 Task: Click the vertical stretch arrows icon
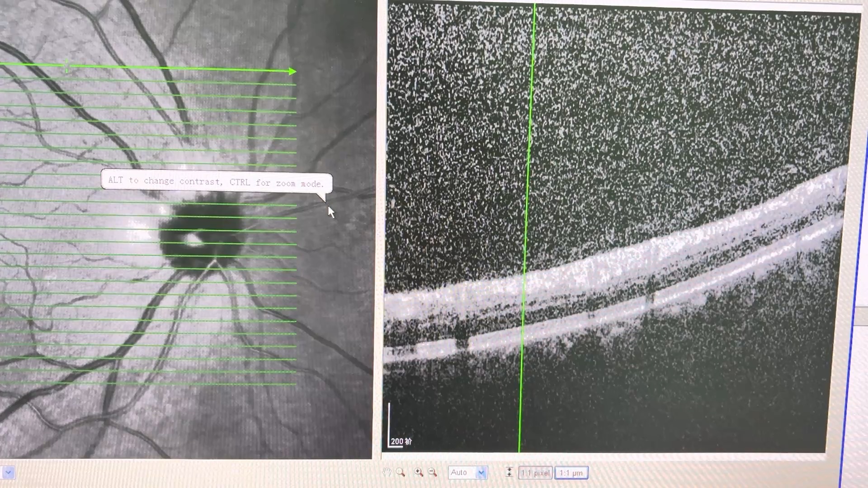tap(509, 473)
